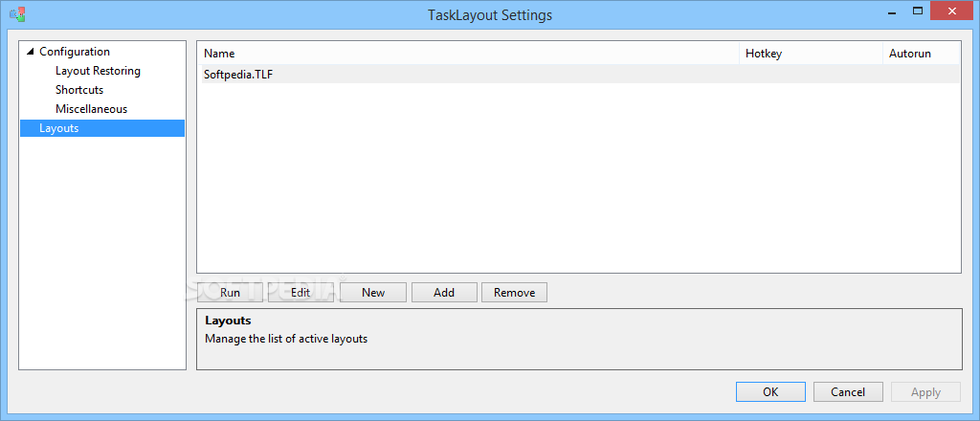980x421 pixels.
Task: Open the Shortcuts settings page
Action: (x=79, y=90)
